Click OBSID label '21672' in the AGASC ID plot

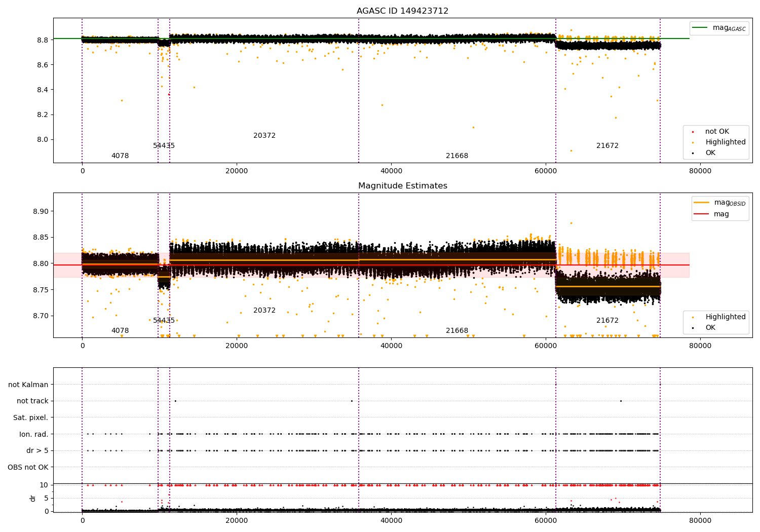(x=607, y=146)
